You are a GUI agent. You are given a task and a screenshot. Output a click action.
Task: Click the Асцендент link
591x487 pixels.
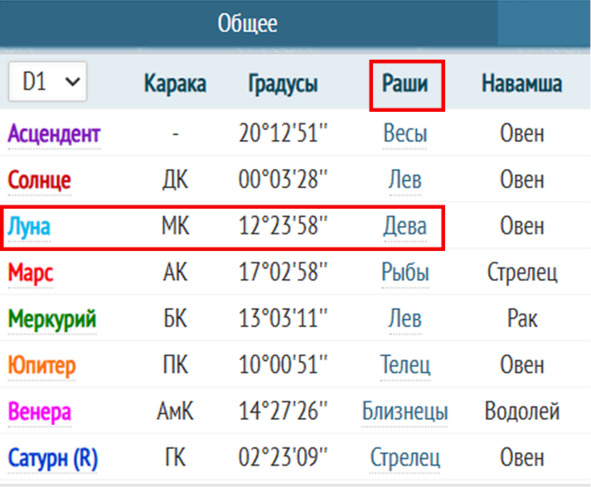click(54, 134)
